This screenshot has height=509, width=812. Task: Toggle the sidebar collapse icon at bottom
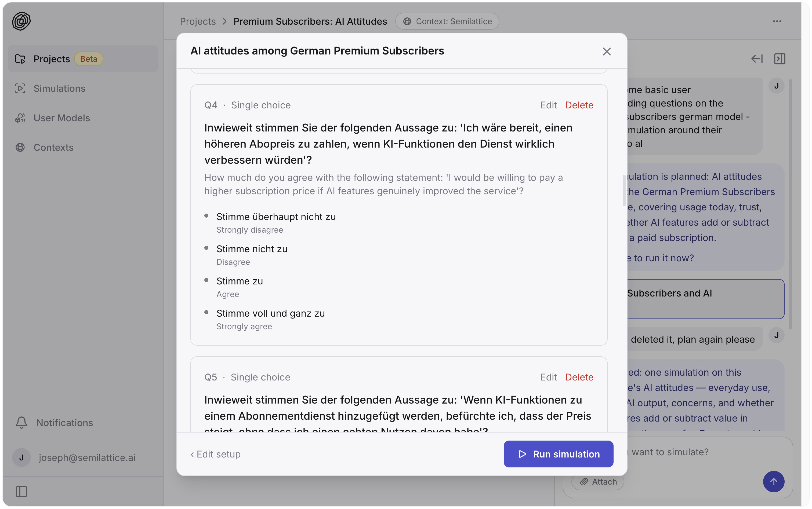pos(21,492)
